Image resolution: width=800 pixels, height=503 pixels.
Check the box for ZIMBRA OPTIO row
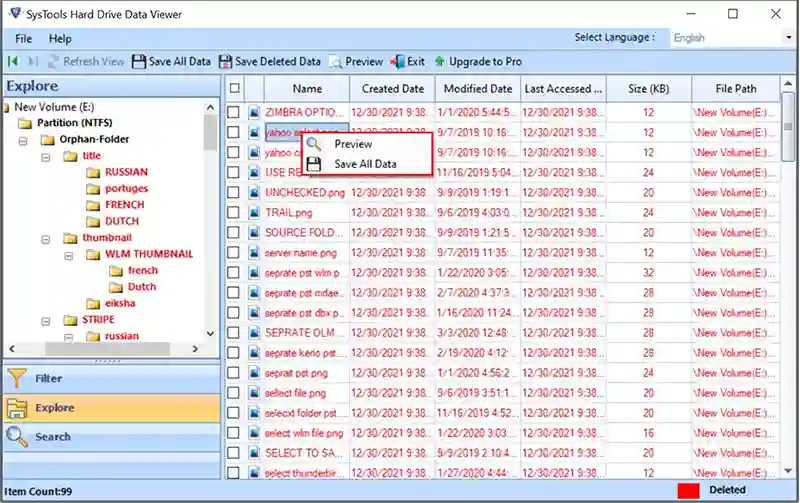pyautogui.click(x=233, y=112)
